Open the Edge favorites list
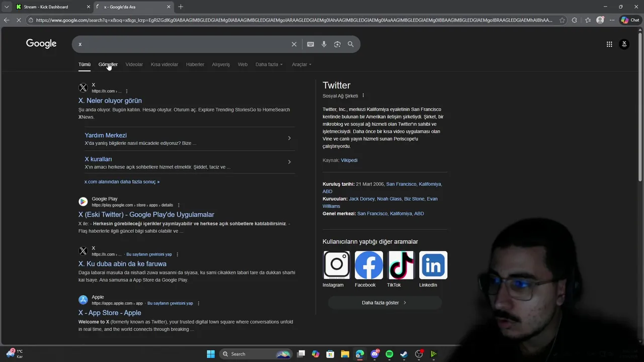This screenshot has width=644, height=362. (588, 20)
